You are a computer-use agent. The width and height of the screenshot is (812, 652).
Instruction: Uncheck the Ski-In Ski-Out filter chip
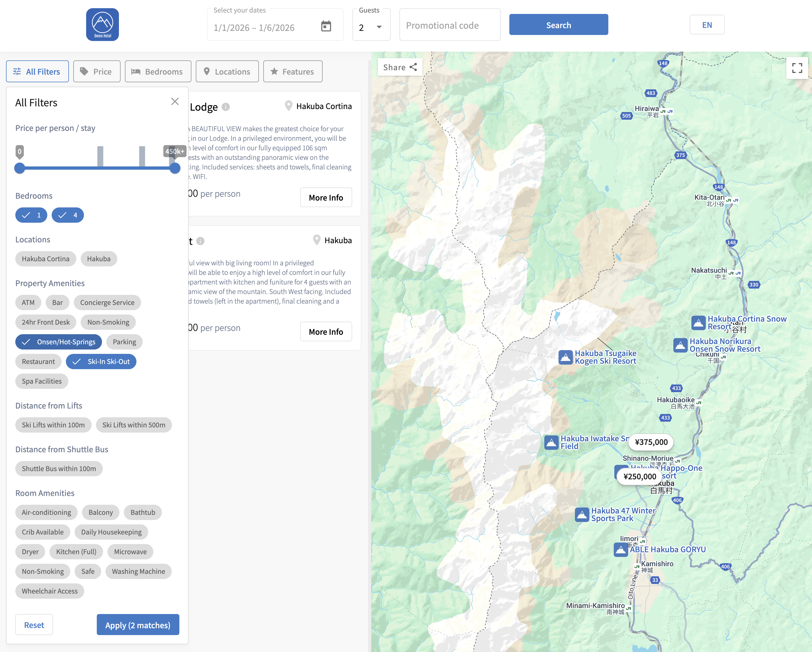(x=101, y=361)
